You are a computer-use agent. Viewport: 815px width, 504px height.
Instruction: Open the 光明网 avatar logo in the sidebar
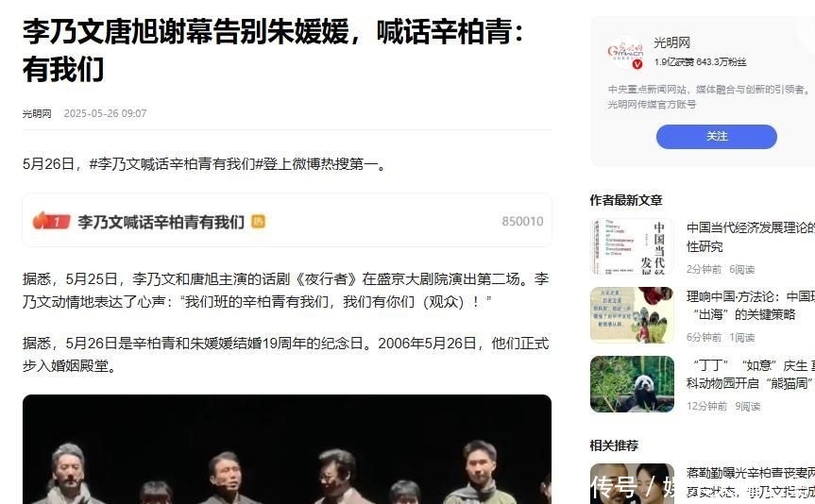pos(626,53)
